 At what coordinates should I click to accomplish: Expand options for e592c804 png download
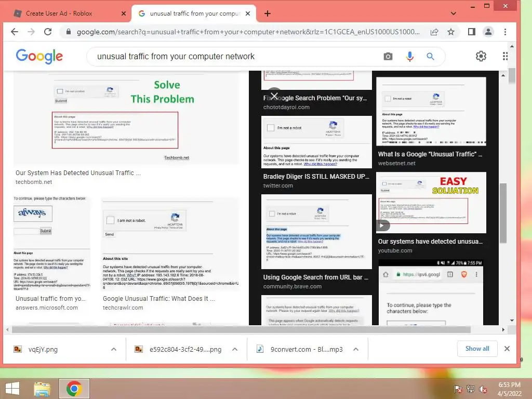(x=235, y=349)
